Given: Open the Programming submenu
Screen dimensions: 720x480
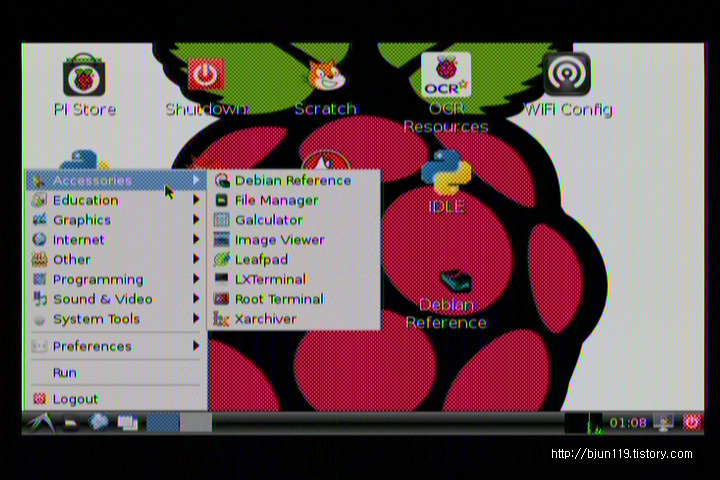Looking at the screenshot, I should pyautogui.click(x=117, y=279).
